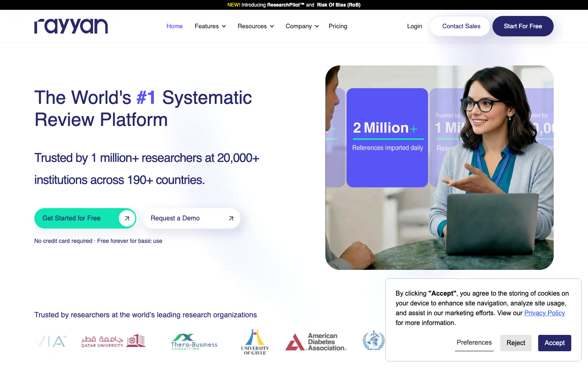The image size is (588, 368).
Task: Click 'Trusted by 1 million+ researchers' subheading
Action: (x=147, y=169)
